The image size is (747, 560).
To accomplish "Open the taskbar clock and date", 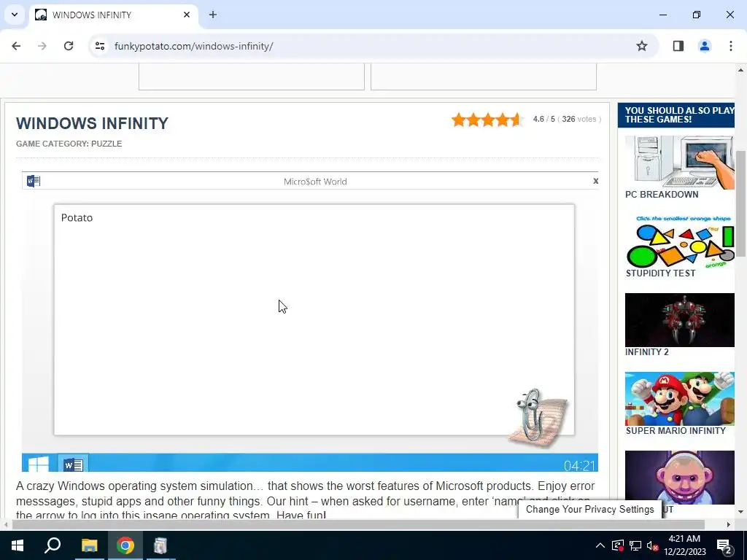I will pyautogui.click(x=684, y=545).
